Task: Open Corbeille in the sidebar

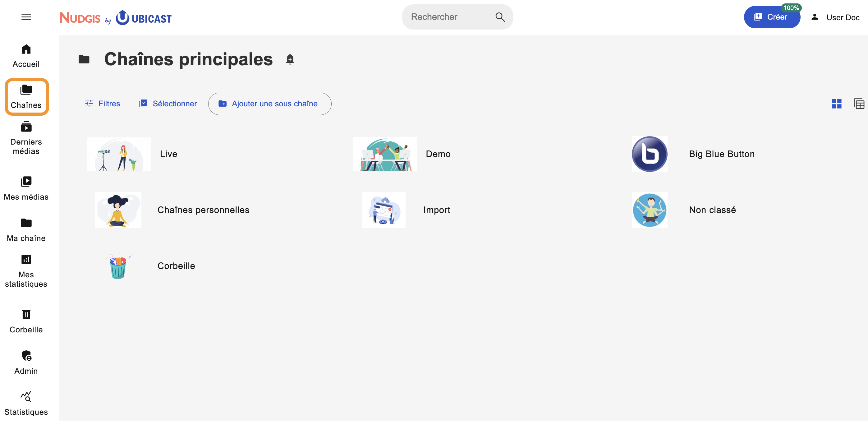Action: [26, 322]
